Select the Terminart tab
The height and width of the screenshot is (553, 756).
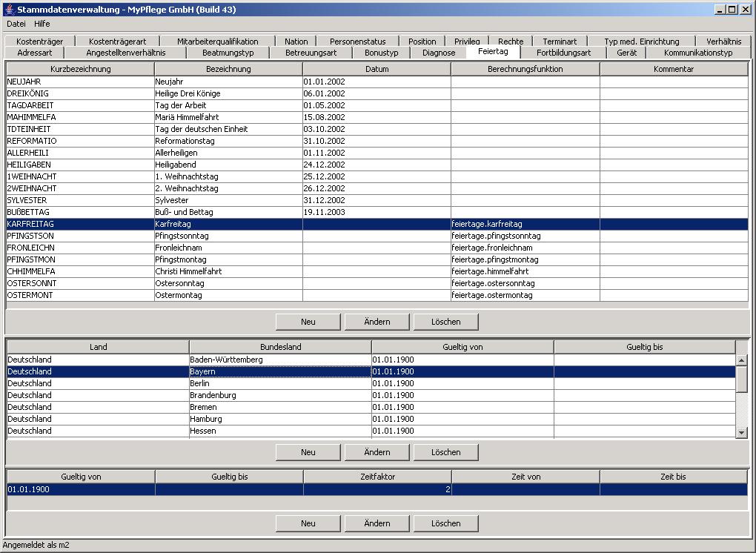560,42
